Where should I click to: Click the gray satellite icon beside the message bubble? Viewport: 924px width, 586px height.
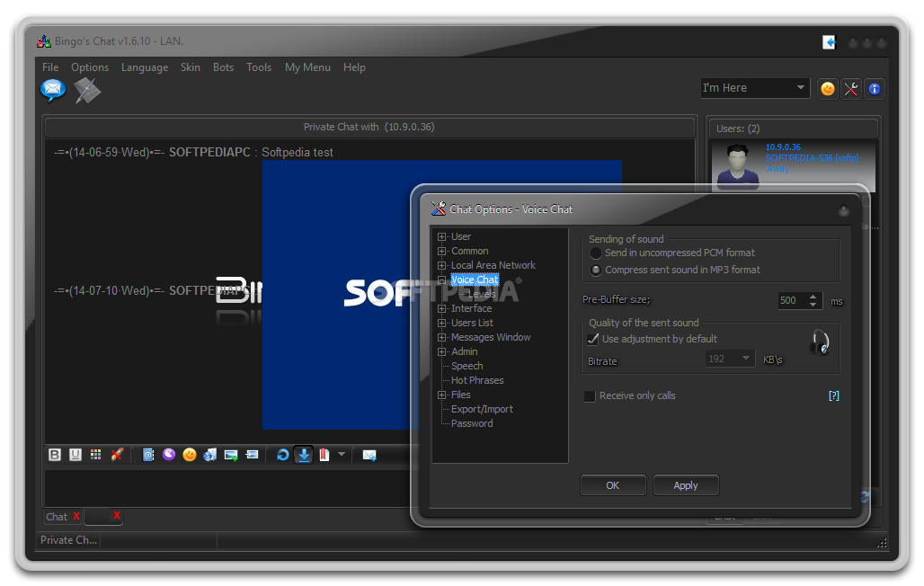[87, 91]
